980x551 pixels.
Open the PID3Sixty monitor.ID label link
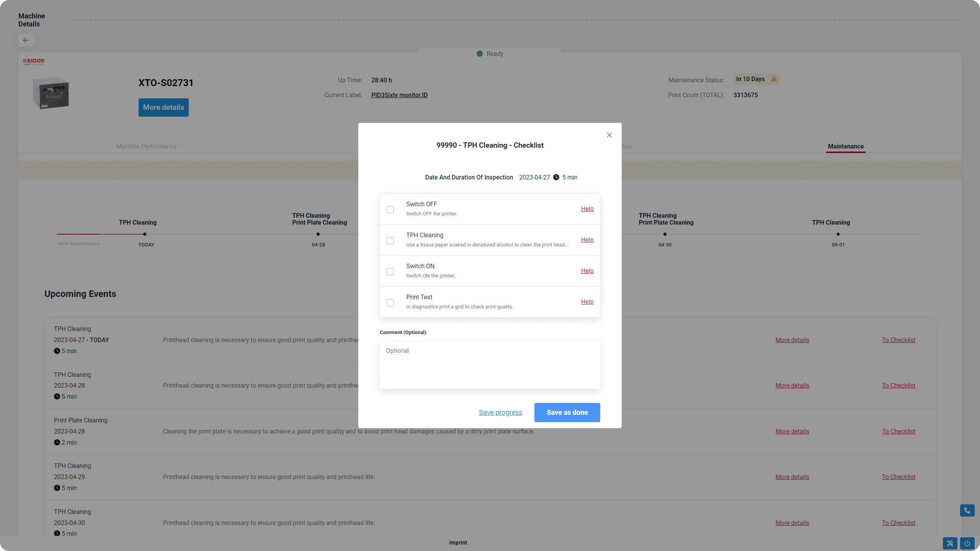[x=399, y=95]
